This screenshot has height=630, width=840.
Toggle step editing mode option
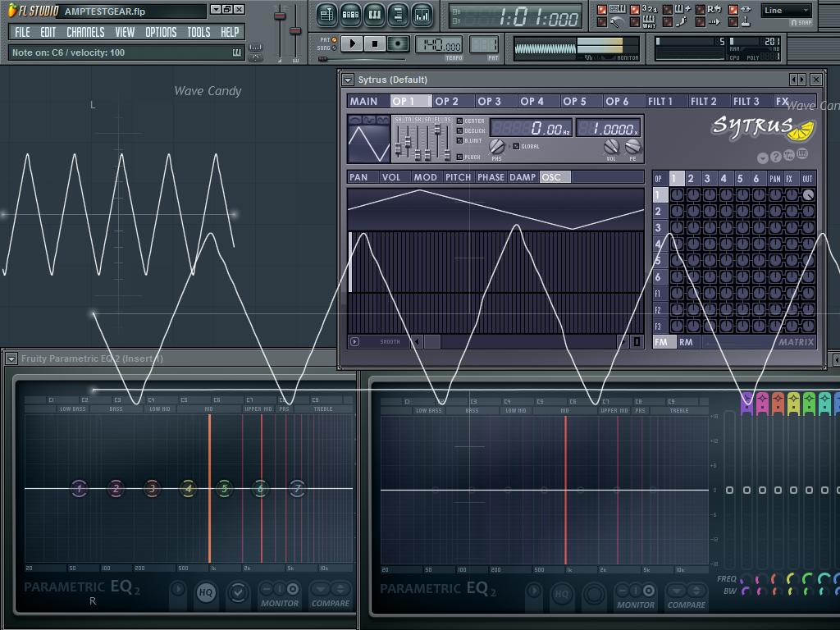coord(668,22)
